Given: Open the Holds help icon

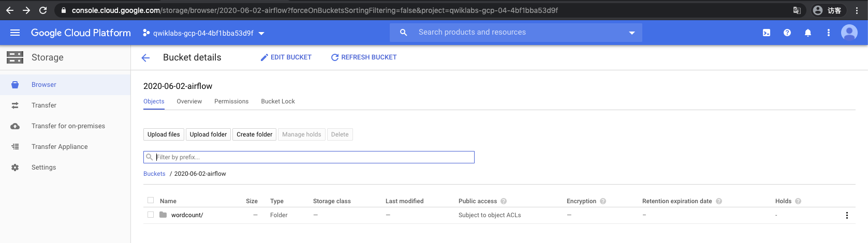Looking at the screenshot, I should [798, 201].
